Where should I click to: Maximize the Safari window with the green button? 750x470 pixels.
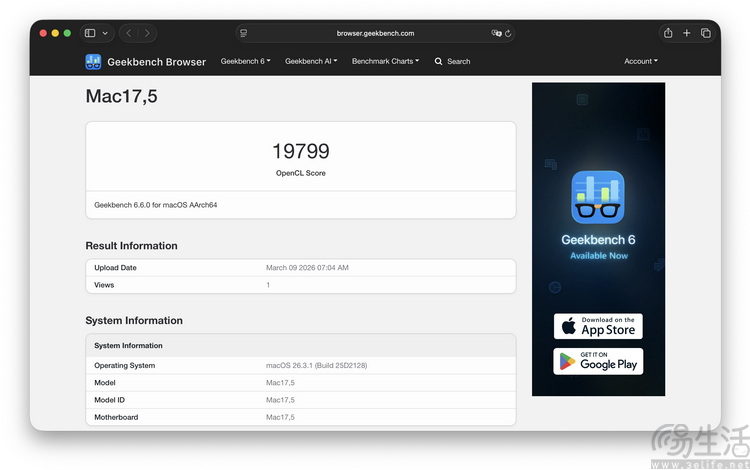[x=67, y=33]
